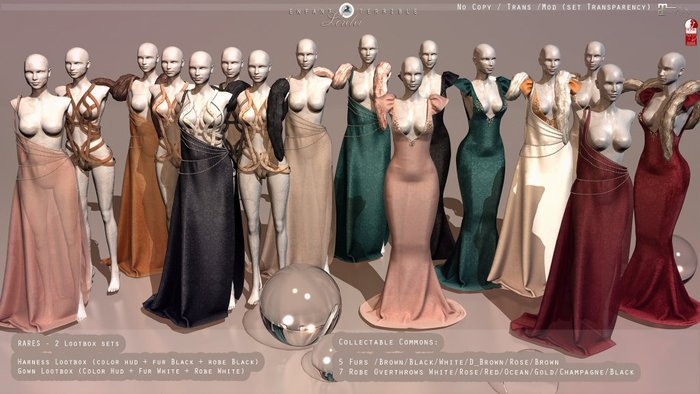Select the large glass sphere on the floor
Image resolution: width=700 pixels, height=394 pixels.
pyautogui.click(x=300, y=305)
